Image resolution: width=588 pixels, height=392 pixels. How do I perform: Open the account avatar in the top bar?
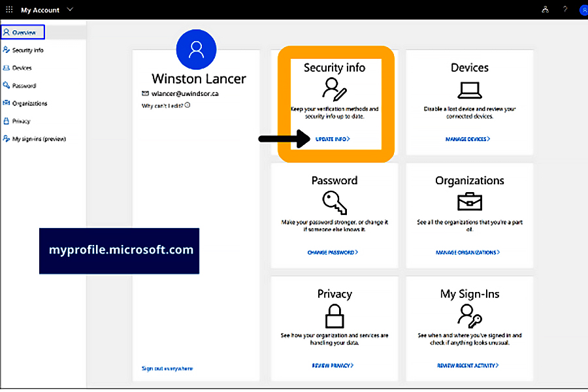[583, 10]
